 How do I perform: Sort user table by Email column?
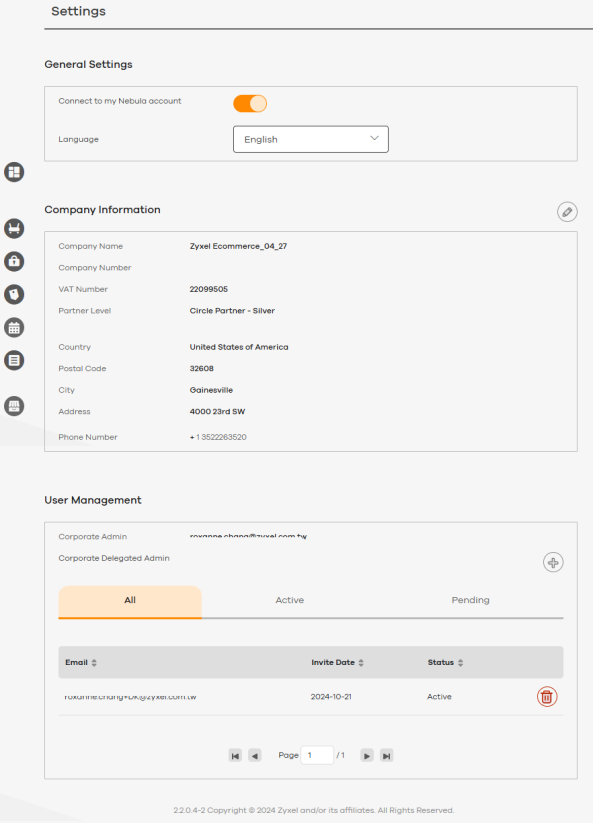point(94,663)
